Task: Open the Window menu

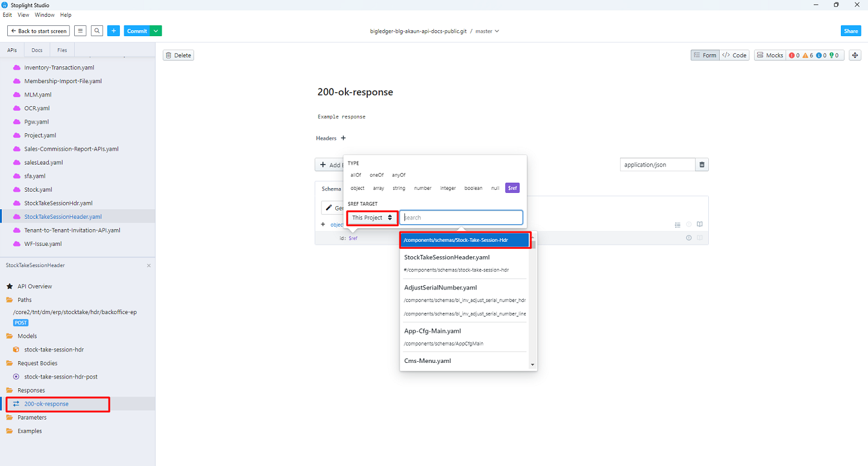Action: point(44,15)
